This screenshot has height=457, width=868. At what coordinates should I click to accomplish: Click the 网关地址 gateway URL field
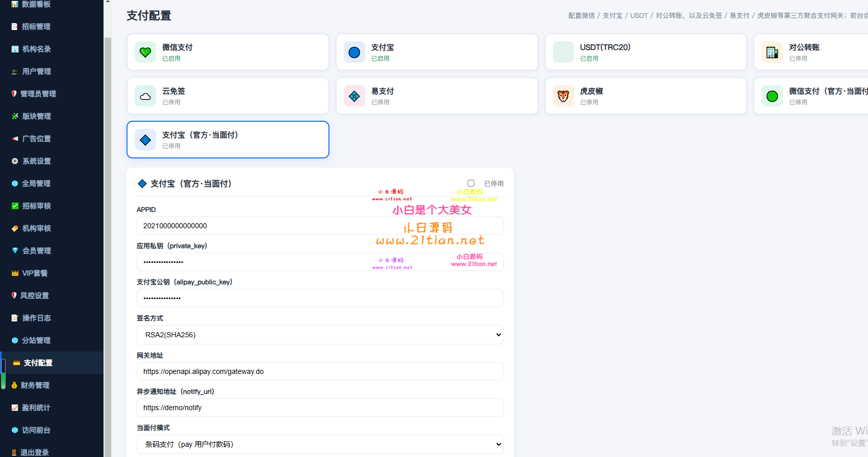click(x=320, y=371)
